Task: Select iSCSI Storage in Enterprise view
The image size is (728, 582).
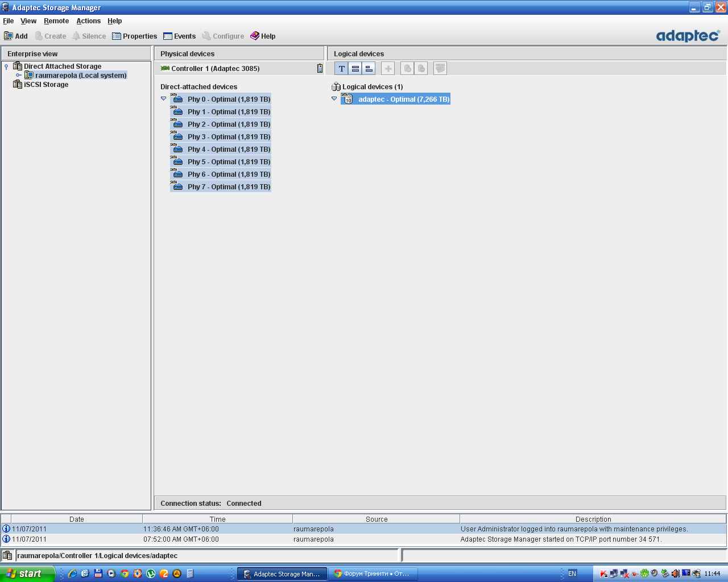Action: (45, 84)
